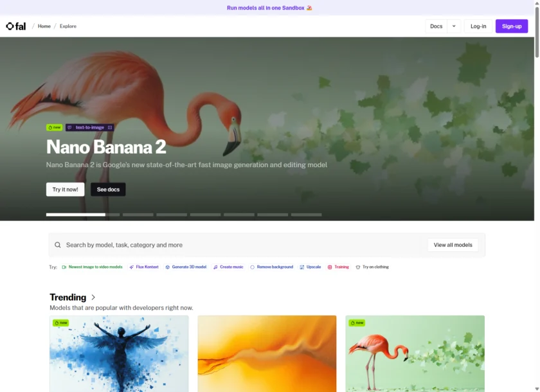Viewport: 540px width, 392px height.
Task: Open the orange abstract trending model thumbnail
Action: [267, 353]
